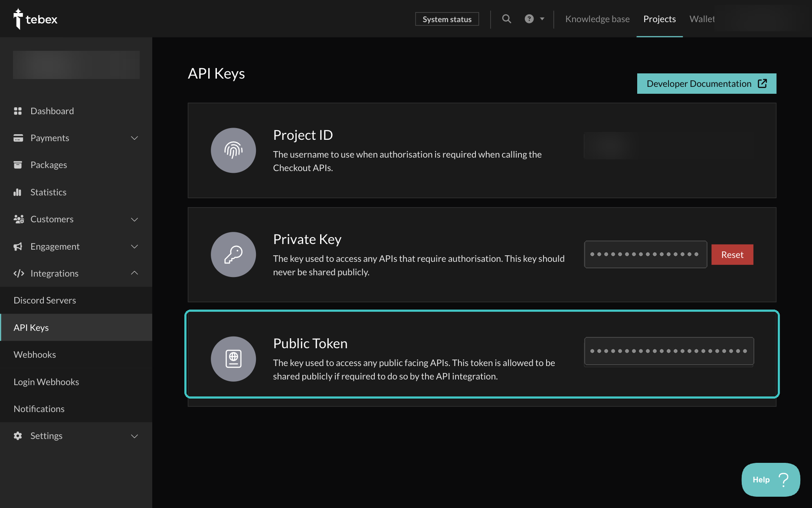The width and height of the screenshot is (812, 508).
Task: Open the search magnifier icon
Action: tap(507, 19)
